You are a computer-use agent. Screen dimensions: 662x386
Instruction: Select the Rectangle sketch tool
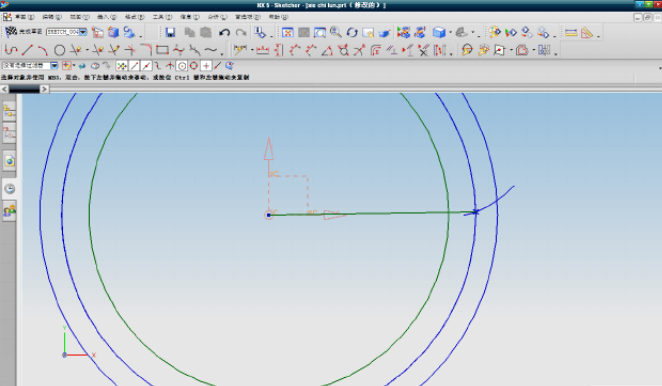(x=162, y=50)
